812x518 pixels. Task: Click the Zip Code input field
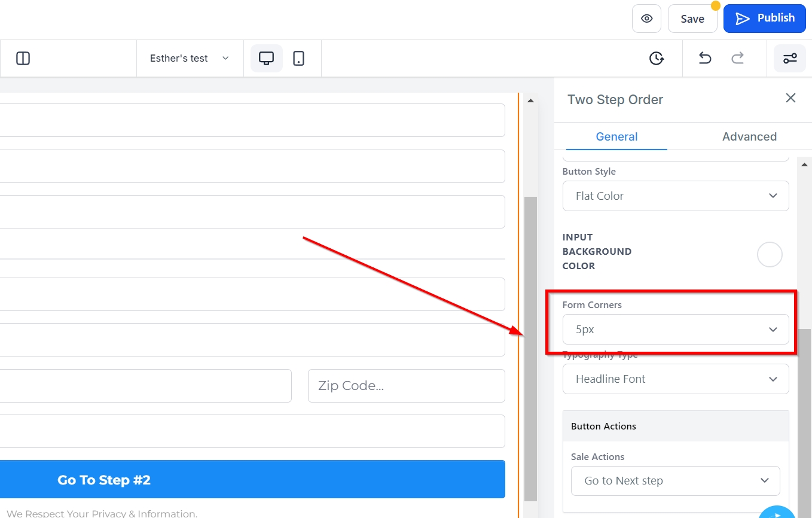click(x=406, y=386)
